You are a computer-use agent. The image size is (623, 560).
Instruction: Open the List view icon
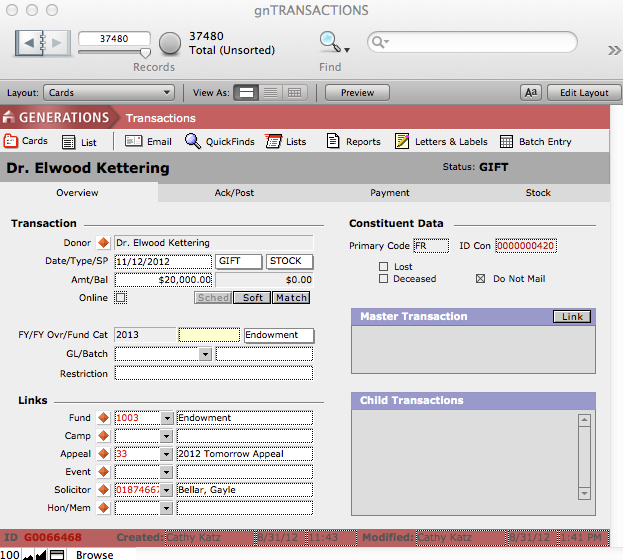click(69, 142)
